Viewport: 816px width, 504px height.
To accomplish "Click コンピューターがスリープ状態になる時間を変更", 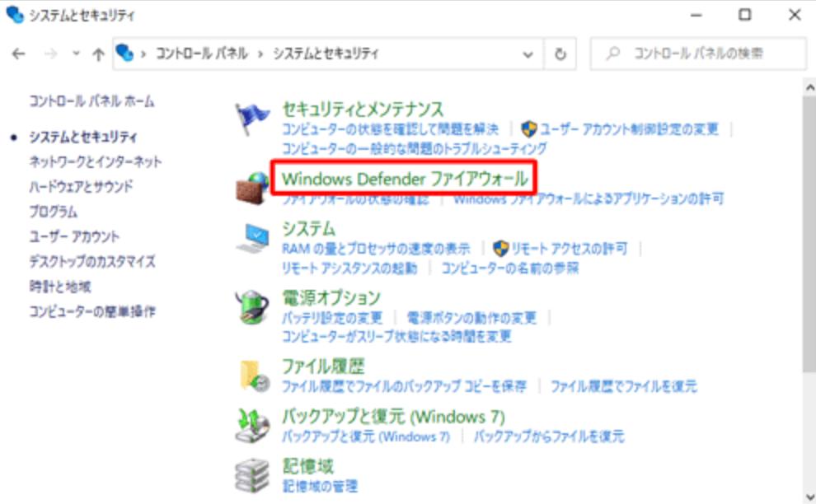I will [x=396, y=336].
